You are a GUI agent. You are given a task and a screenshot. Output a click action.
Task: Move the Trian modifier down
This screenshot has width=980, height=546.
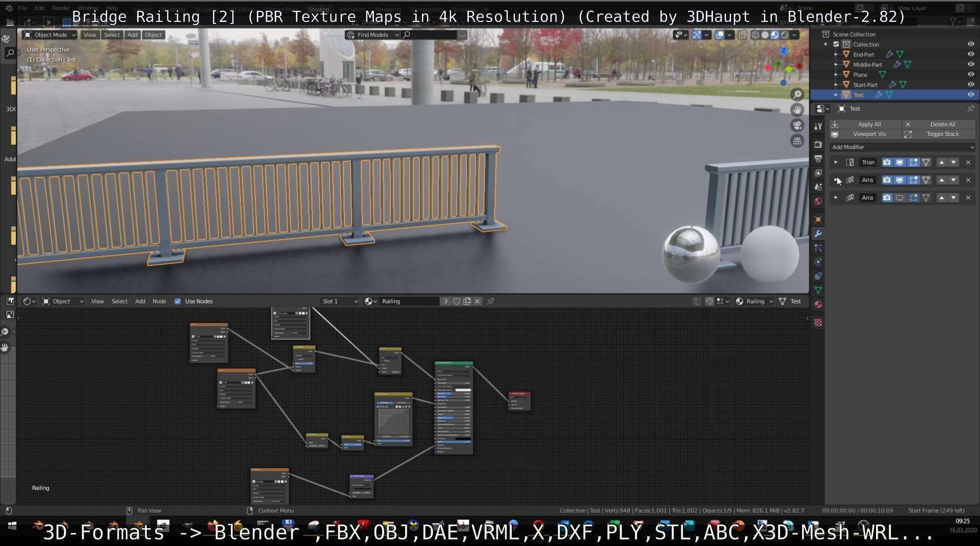[953, 162]
